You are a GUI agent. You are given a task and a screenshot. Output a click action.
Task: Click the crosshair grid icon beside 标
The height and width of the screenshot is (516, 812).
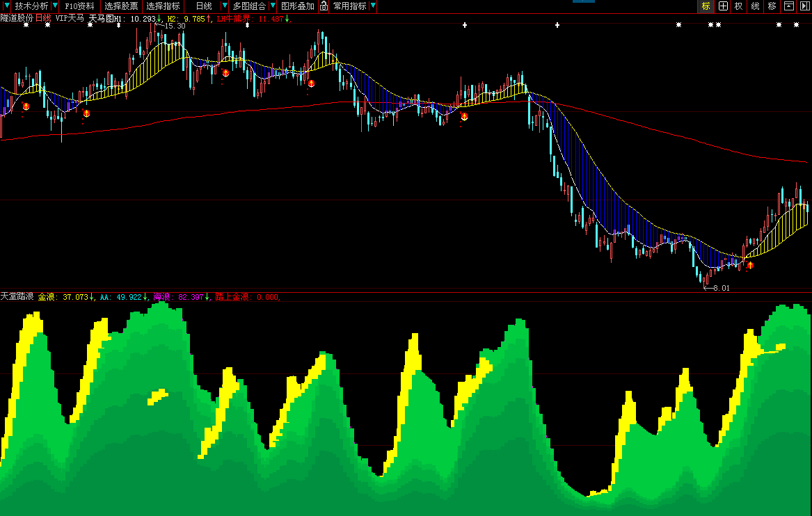point(723,6)
